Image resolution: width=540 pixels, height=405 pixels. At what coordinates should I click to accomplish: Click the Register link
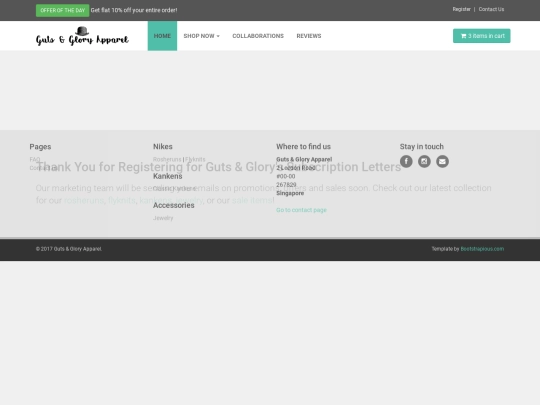(461, 9)
